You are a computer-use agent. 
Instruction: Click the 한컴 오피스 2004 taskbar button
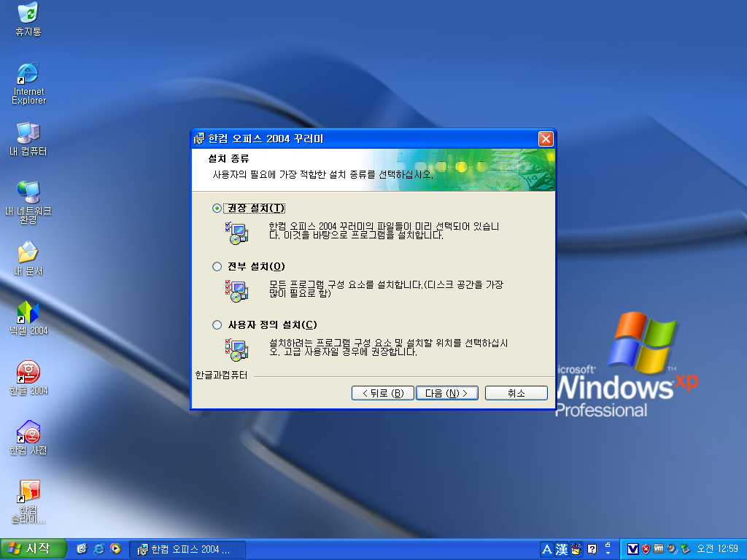187,550
